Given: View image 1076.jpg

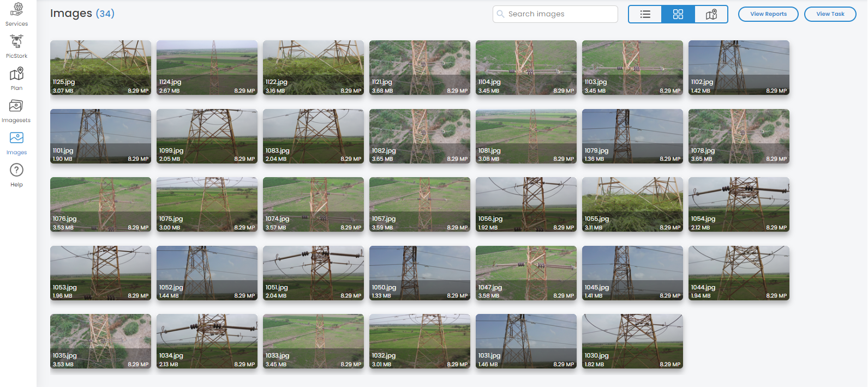Looking at the screenshot, I should click(x=100, y=204).
